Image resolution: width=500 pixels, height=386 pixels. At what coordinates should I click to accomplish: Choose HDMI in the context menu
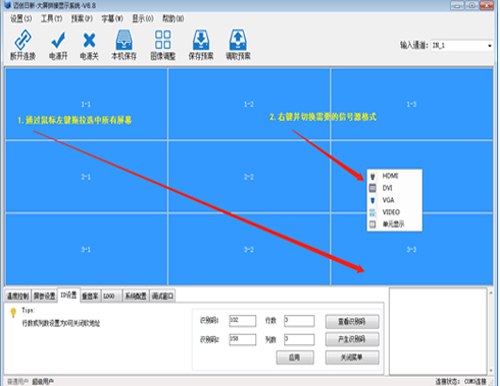pyautogui.click(x=394, y=176)
